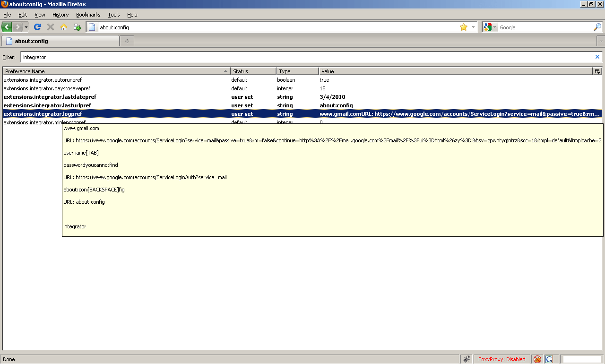This screenshot has width=605, height=364.
Task: Sort by the Preference Name column
Action: pos(113,71)
